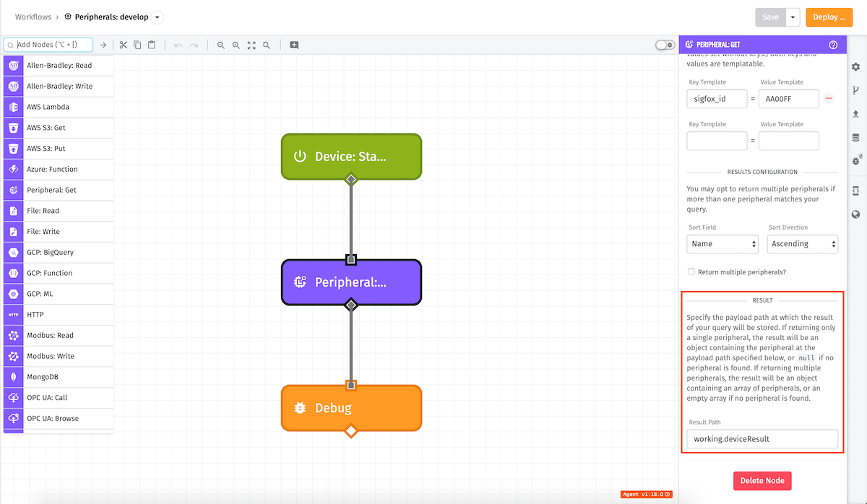The image size is (867, 504).
Task: Go to the Workflows breadcrumb link
Action: 33,17
